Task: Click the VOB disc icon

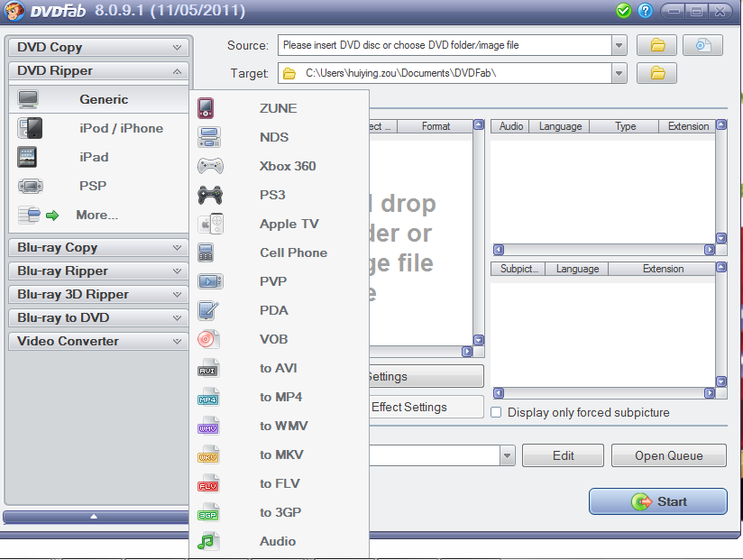Action: (x=208, y=339)
